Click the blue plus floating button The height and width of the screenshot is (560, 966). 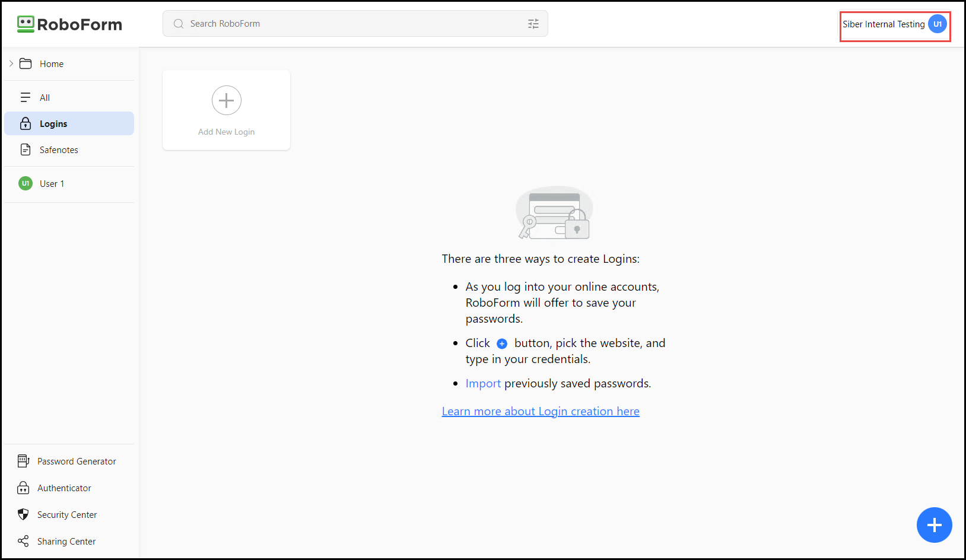point(934,525)
